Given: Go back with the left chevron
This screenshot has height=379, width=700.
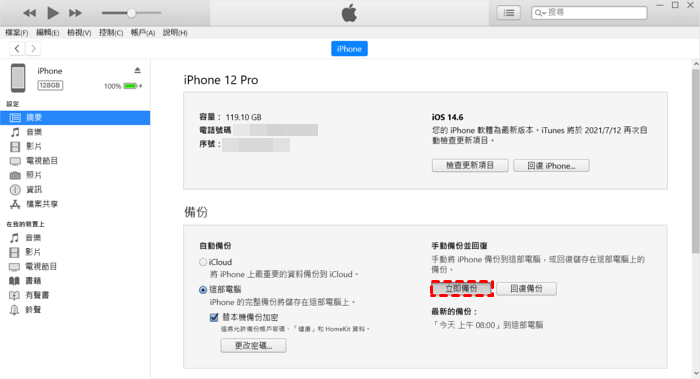Looking at the screenshot, I should tap(17, 48).
